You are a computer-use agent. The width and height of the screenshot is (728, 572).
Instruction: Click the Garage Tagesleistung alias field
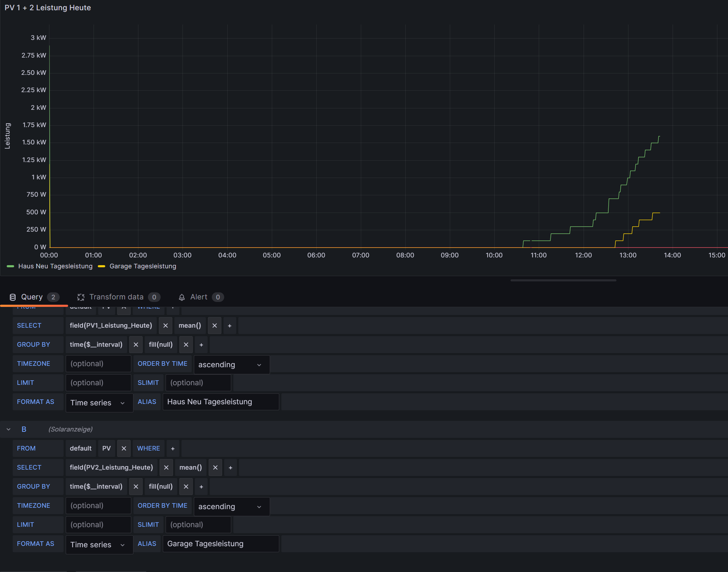[220, 544]
